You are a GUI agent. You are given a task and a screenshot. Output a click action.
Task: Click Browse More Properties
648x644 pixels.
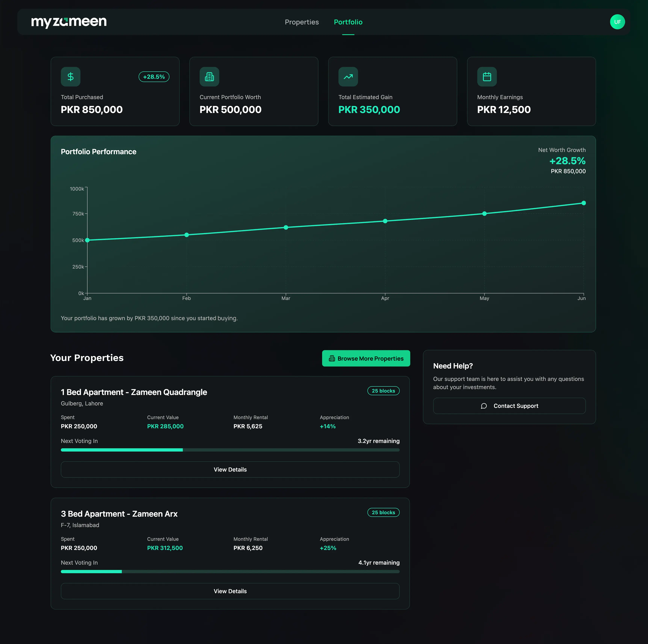click(x=366, y=358)
